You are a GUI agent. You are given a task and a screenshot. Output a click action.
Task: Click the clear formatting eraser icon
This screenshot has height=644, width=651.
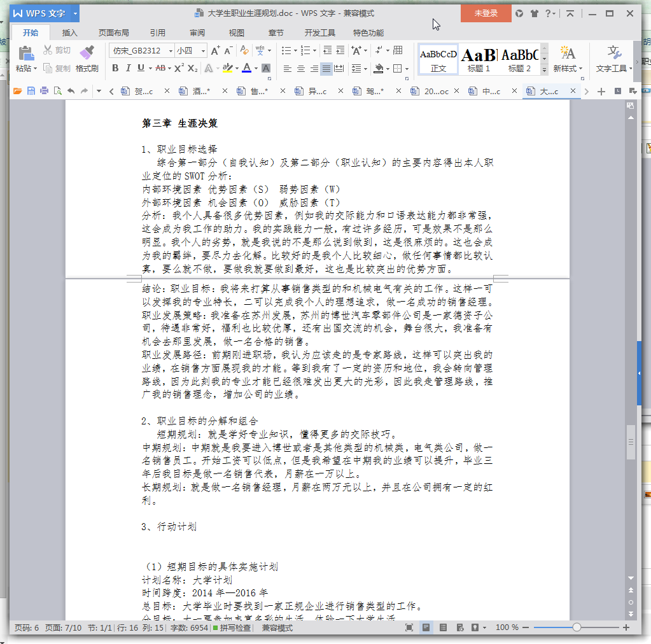(244, 51)
